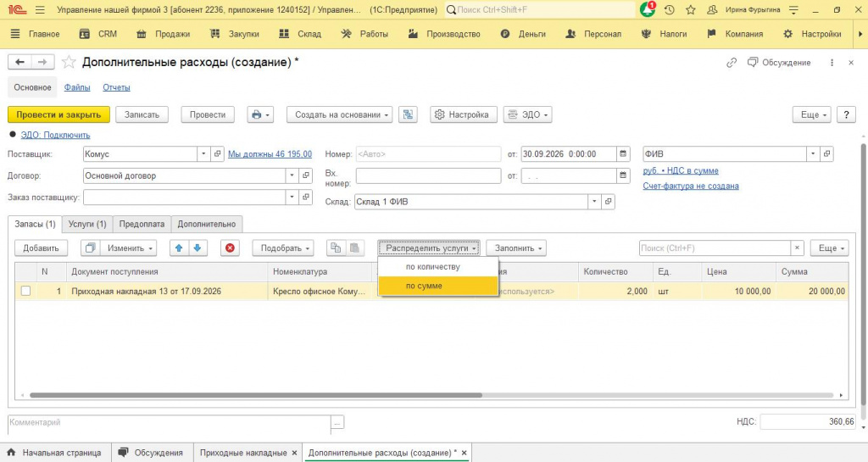
Task: Open Файлы link
Action: coord(77,87)
